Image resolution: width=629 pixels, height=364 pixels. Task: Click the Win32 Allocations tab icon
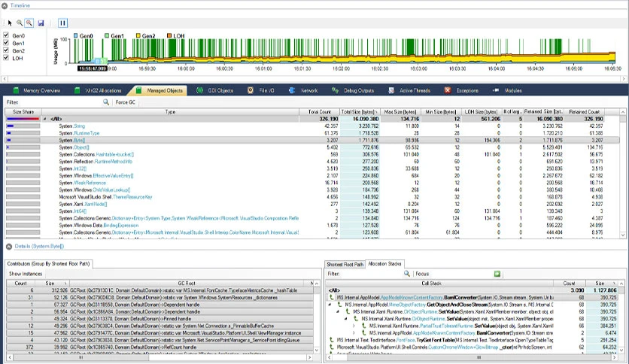pos(77,90)
